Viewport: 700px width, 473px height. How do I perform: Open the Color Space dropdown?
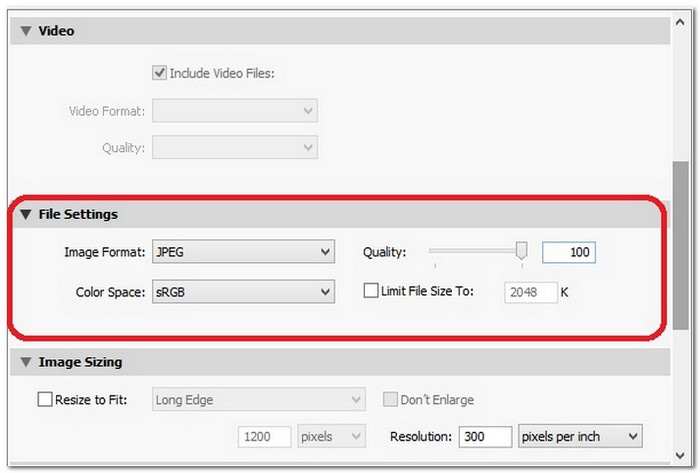[x=242, y=292]
